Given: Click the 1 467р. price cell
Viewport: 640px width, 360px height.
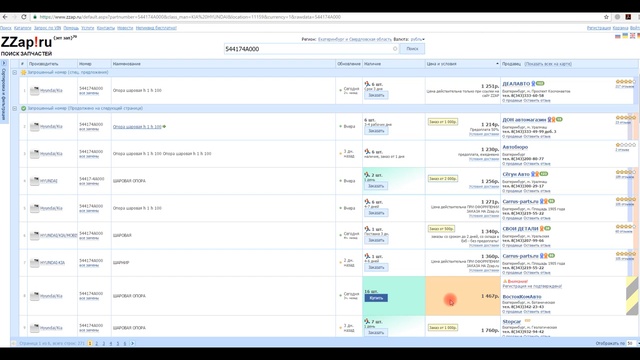Looking at the screenshot, I should (x=463, y=296).
